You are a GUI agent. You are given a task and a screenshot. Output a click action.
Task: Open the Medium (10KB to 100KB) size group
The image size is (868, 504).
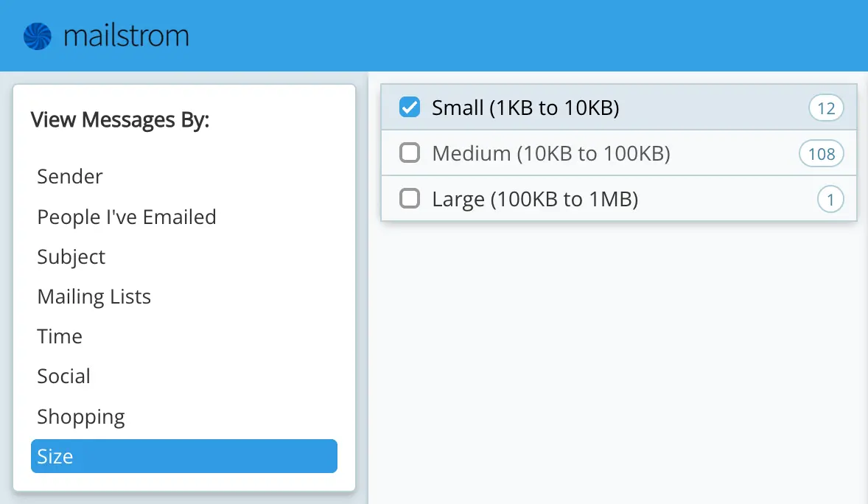550,154
